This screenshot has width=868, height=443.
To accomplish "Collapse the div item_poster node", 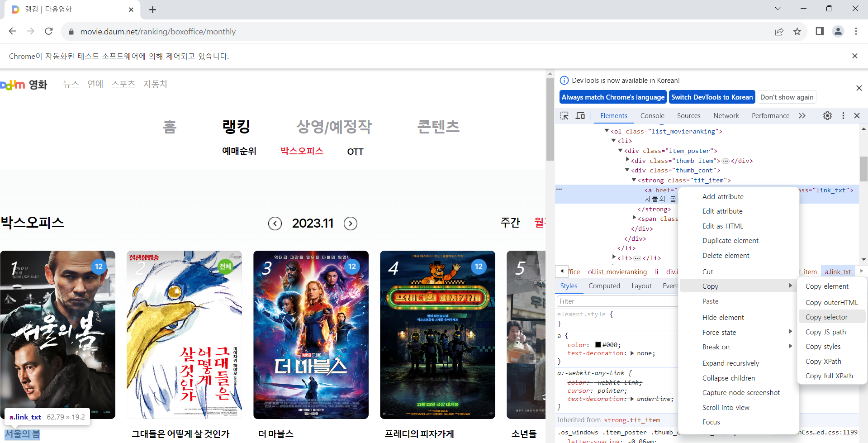I will click(x=620, y=150).
